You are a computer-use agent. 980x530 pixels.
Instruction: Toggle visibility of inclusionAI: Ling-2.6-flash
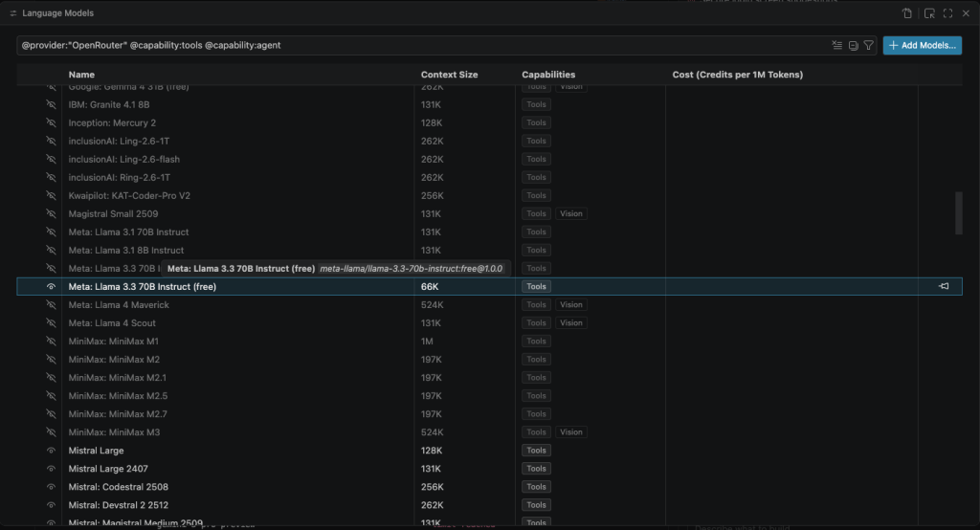click(x=52, y=159)
